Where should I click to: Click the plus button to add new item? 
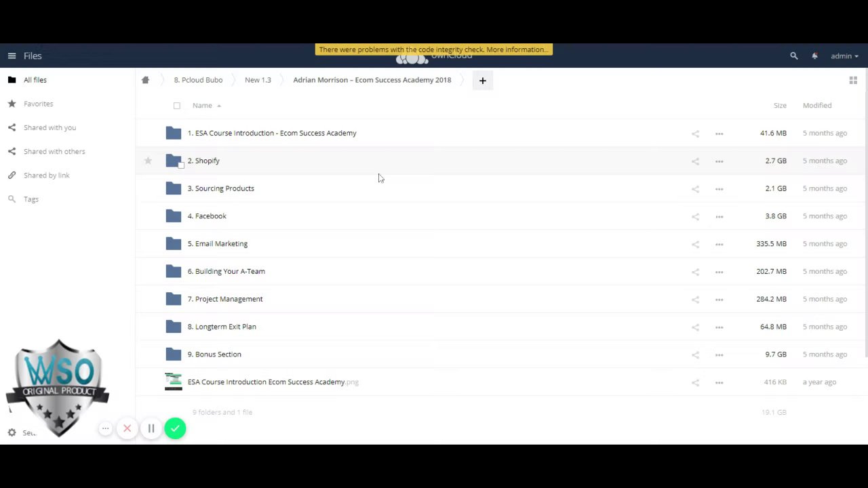point(483,81)
